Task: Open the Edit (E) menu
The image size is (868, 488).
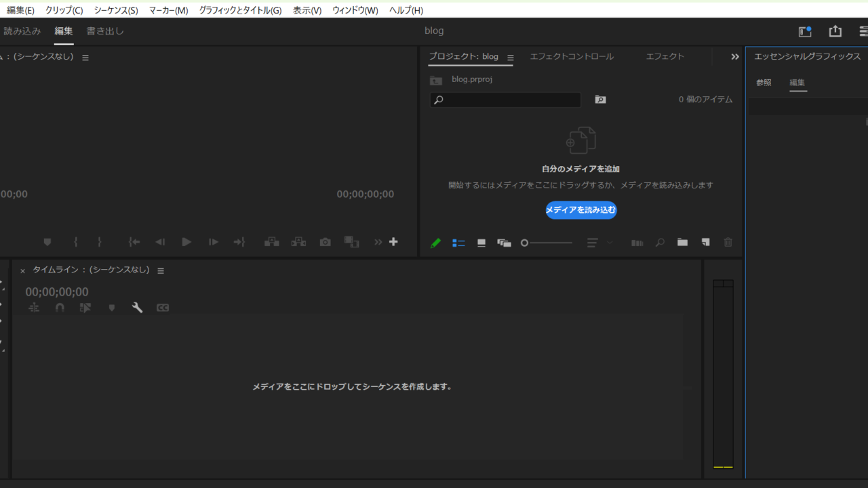Action: click(20, 10)
